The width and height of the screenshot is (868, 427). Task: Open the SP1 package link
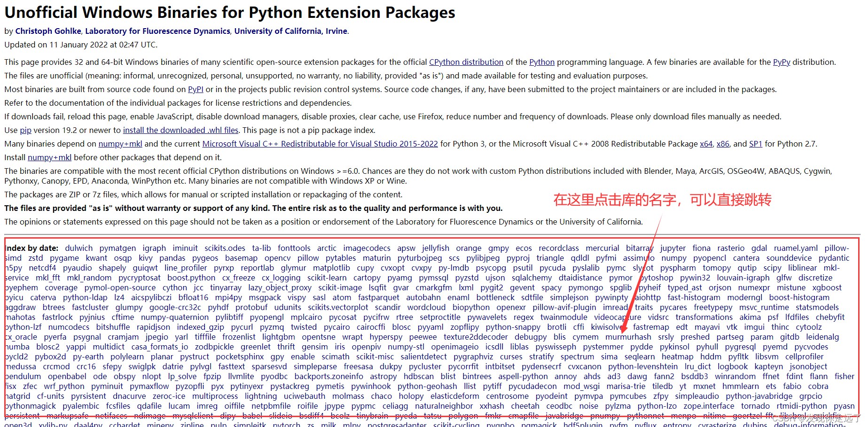point(756,144)
